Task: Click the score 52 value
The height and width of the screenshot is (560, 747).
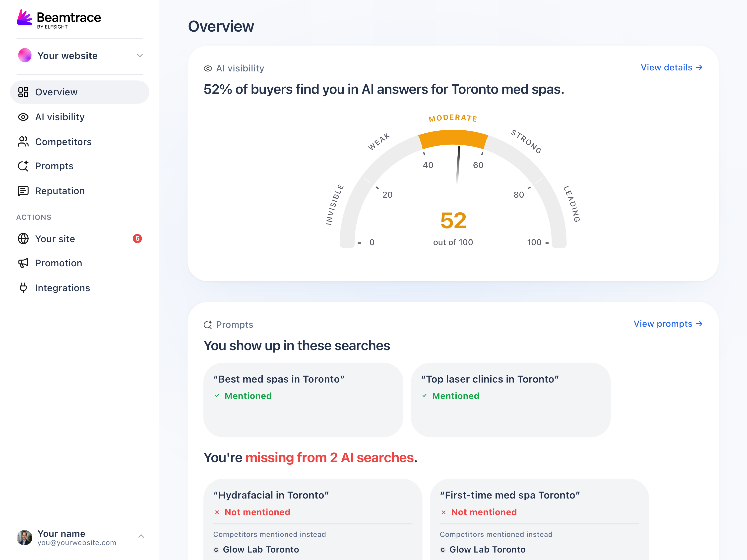Action: pos(453,221)
